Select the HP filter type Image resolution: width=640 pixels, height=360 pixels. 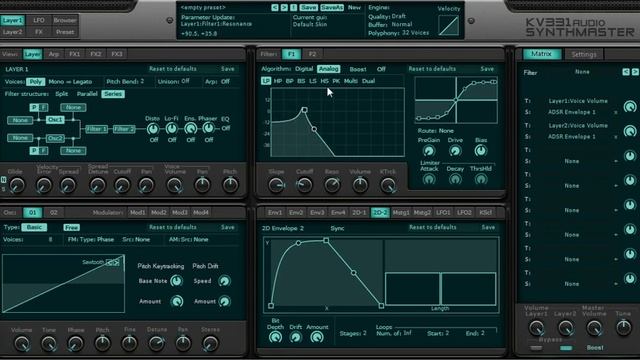click(x=278, y=81)
